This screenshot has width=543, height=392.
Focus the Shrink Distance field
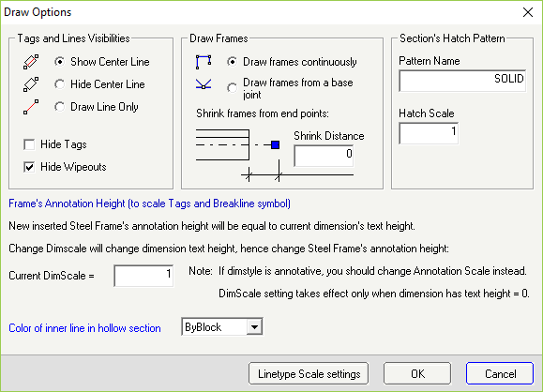click(324, 156)
